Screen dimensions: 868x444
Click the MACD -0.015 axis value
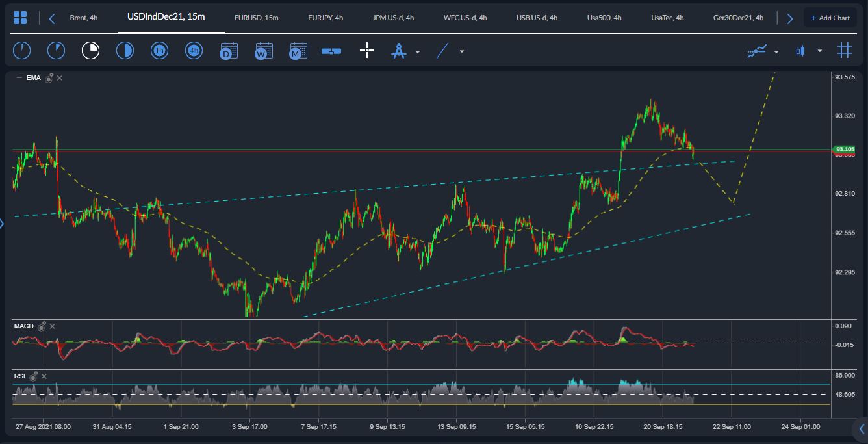pos(845,345)
